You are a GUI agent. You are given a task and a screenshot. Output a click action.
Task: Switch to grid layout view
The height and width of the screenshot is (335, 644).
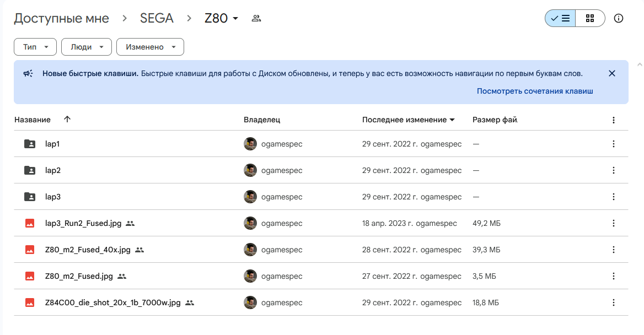pyautogui.click(x=590, y=18)
